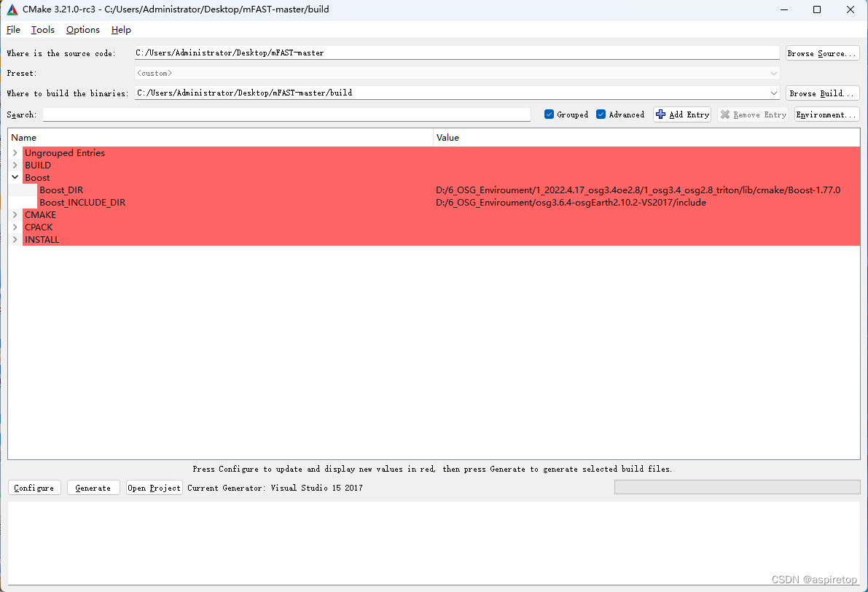868x592 pixels.
Task: Select the Boost_DIR entry
Action: tap(61, 190)
